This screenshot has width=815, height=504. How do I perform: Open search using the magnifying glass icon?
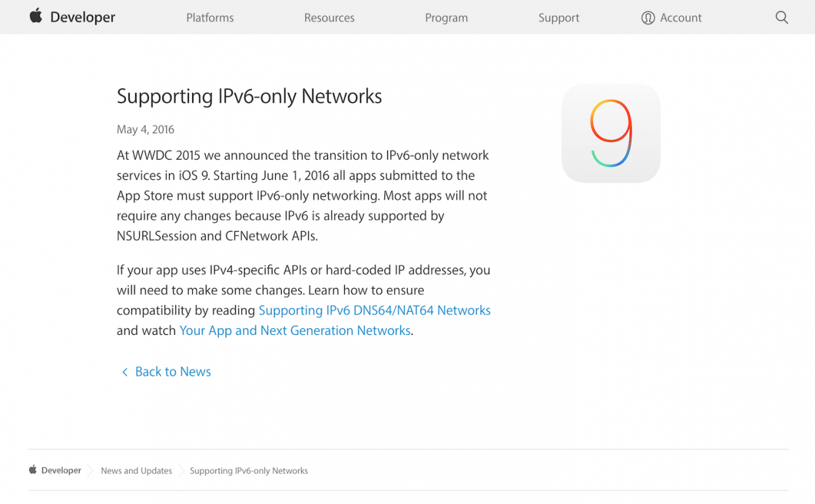coord(782,17)
